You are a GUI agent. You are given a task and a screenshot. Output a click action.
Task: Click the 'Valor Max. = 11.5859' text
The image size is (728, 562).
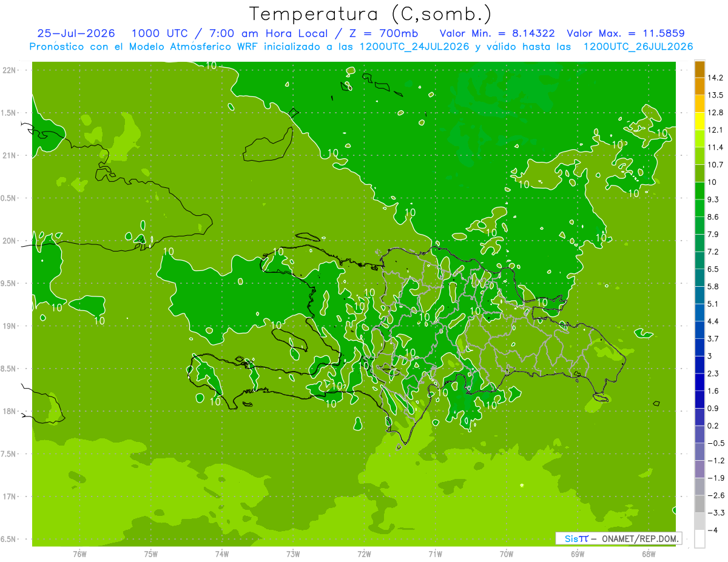[625, 33]
